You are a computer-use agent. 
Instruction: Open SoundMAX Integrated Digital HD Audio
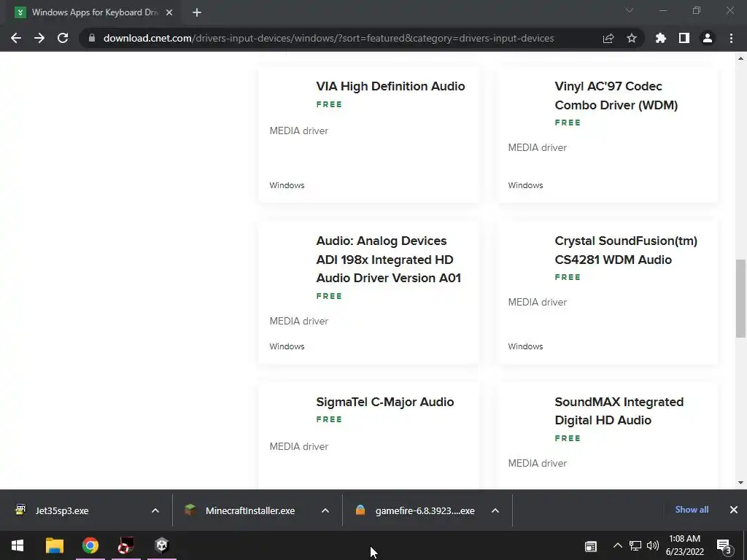pyautogui.click(x=619, y=411)
